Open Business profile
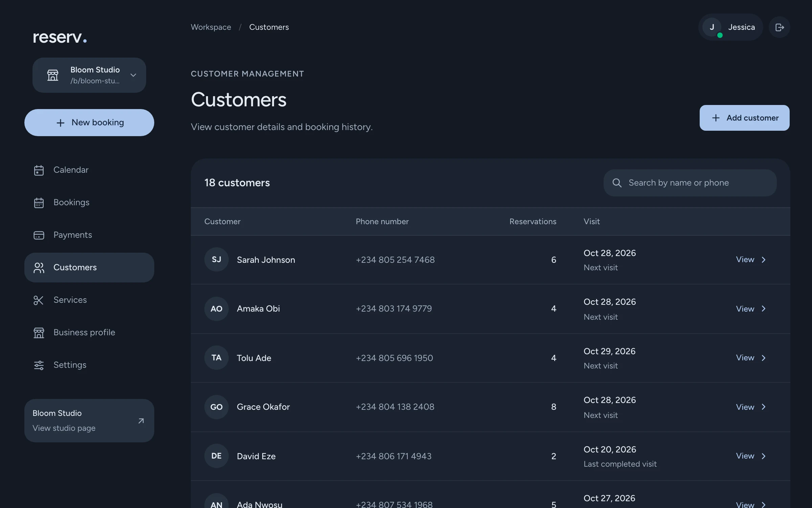The image size is (812, 508). point(89,333)
